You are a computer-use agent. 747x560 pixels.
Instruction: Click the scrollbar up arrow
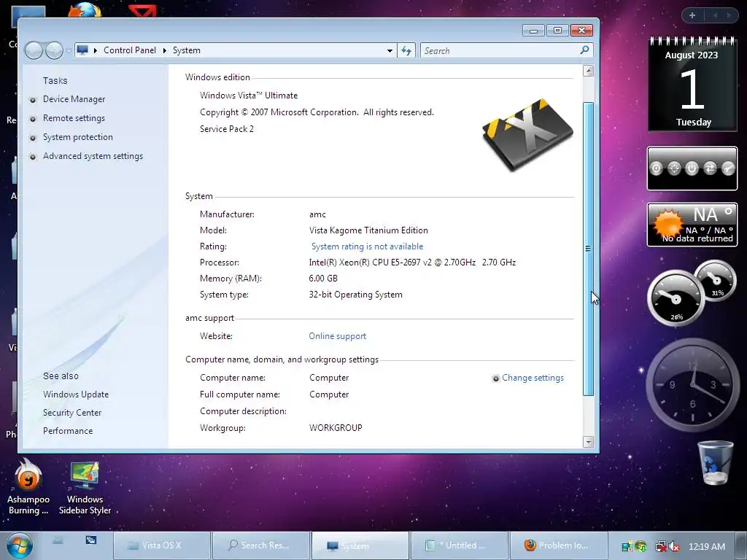pos(589,71)
